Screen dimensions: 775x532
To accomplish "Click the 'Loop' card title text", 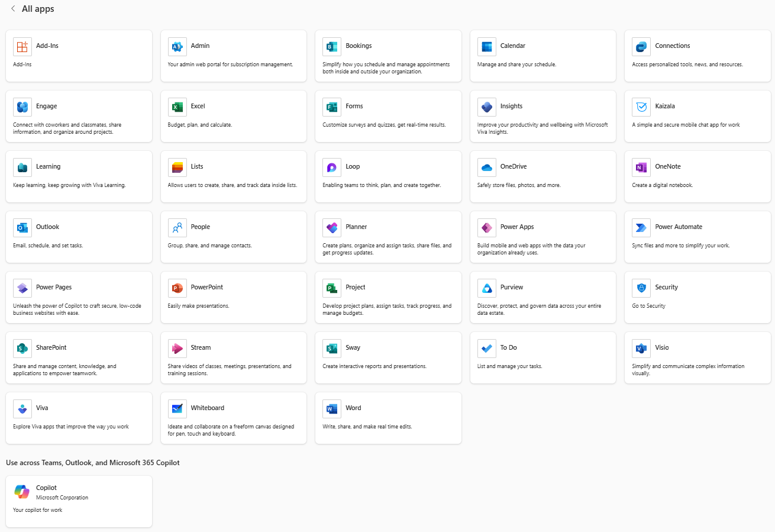I will click(353, 166).
